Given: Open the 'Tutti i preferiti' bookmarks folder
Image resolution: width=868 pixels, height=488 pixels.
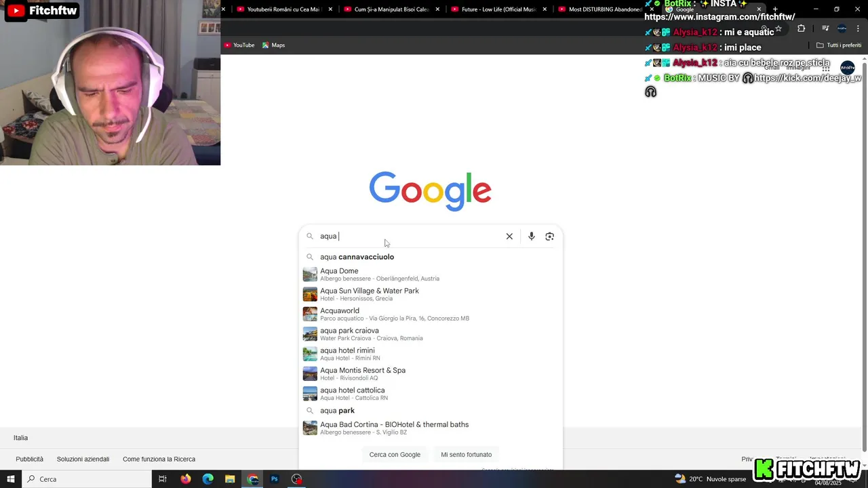Looking at the screenshot, I should (839, 45).
